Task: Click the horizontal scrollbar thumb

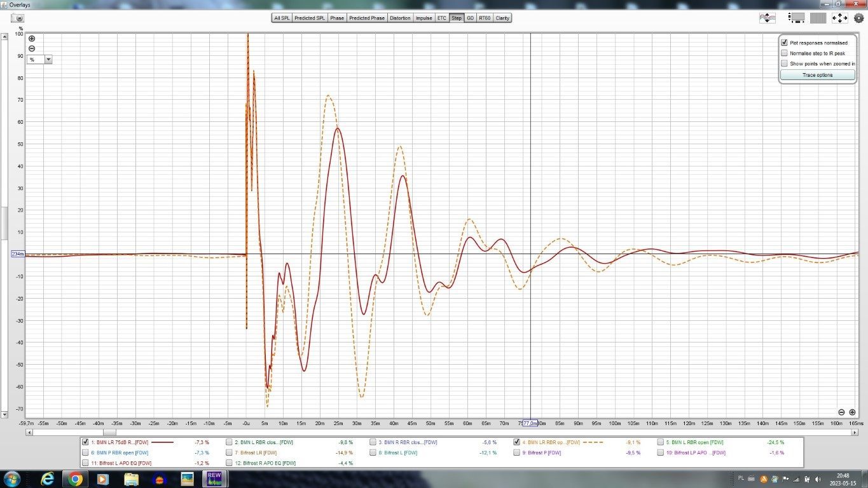Action: pyautogui.click(x=109, y=432)
